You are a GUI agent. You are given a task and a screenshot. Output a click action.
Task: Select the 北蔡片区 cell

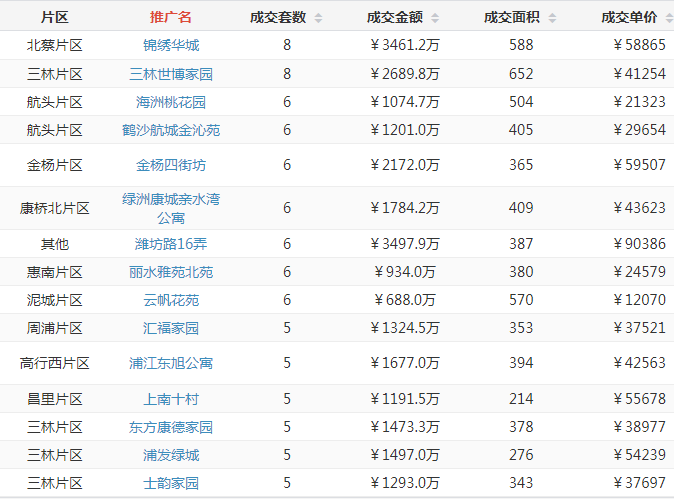[55, 45]
